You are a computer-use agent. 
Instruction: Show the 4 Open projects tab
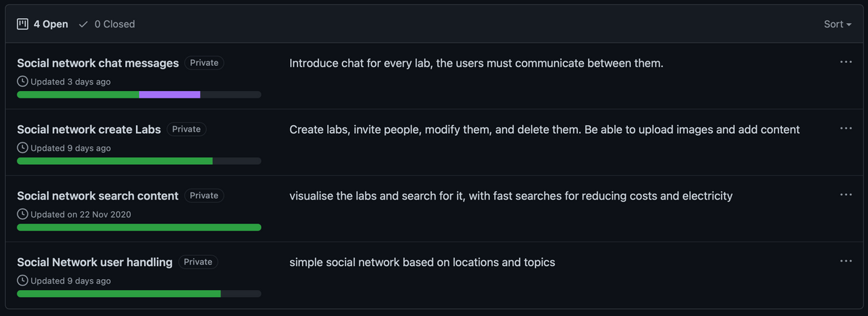(43, 24)
